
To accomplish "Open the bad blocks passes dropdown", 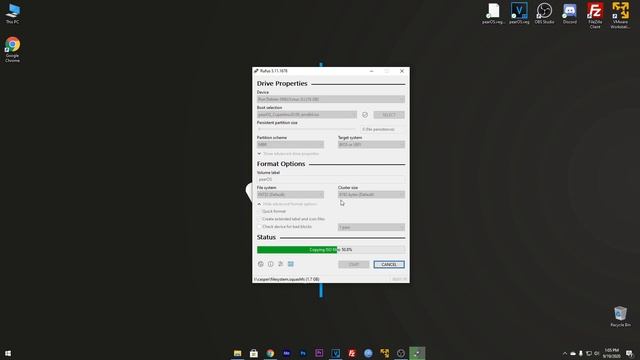I will (x=371, y=227).
